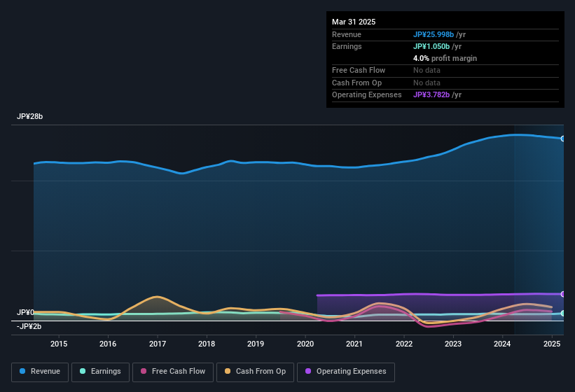Click the 2024 x-axis label
The height and width of the screenshot is (392, 575).
(x=502, y=344)
